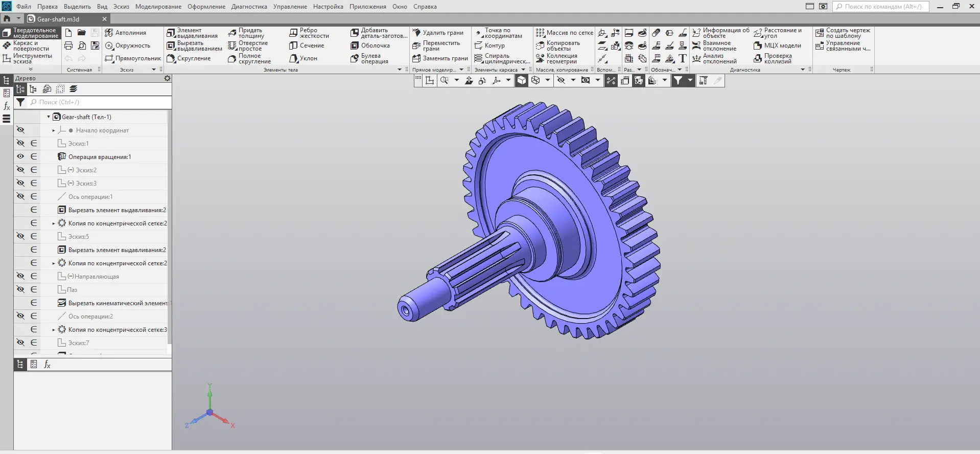Switch to wireframe display cube icon
This screenshot has height=454, width=980.
(535, 80)
